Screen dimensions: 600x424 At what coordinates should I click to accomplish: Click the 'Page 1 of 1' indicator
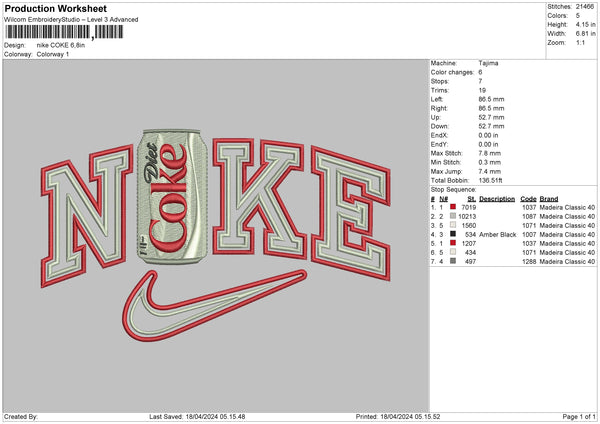click(579, 416)
